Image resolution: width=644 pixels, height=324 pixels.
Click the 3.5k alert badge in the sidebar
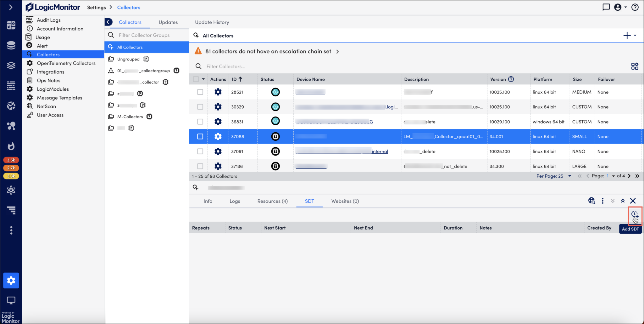point(11,160)
